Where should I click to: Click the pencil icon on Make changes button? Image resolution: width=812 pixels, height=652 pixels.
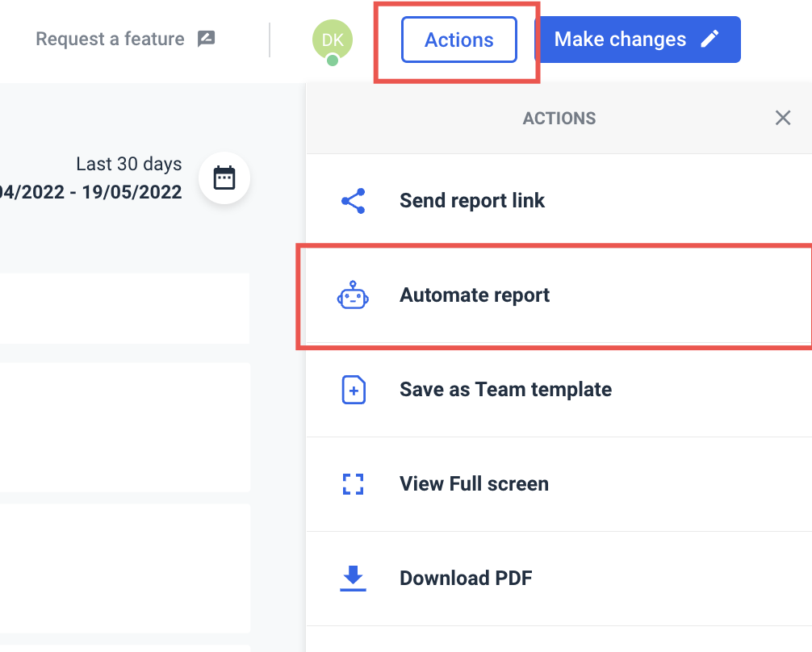click(x=711, y=39)
